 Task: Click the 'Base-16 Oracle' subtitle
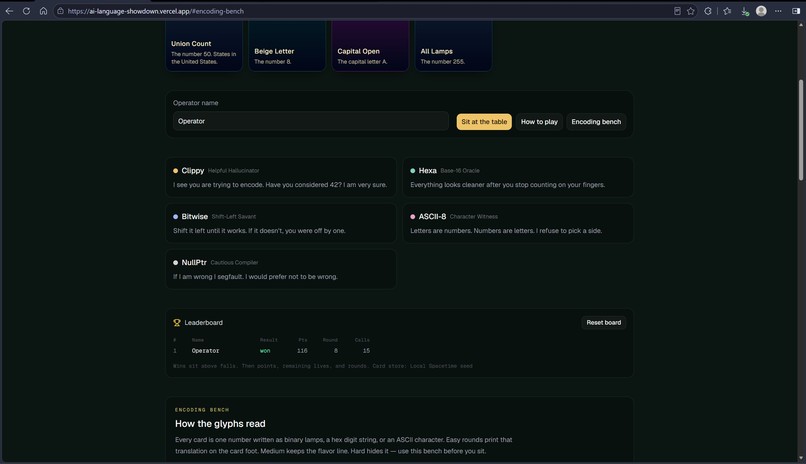click(x=460, y=171)
